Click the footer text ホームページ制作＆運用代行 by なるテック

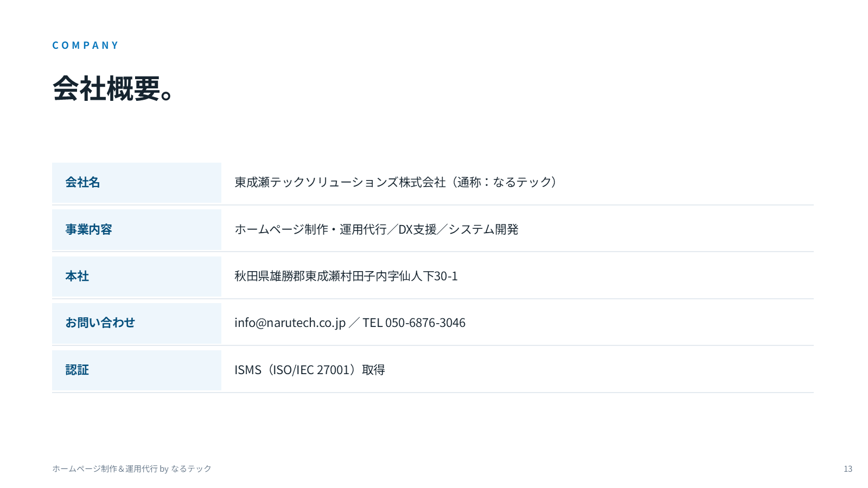pyautogui.click(x=132, y=468)
